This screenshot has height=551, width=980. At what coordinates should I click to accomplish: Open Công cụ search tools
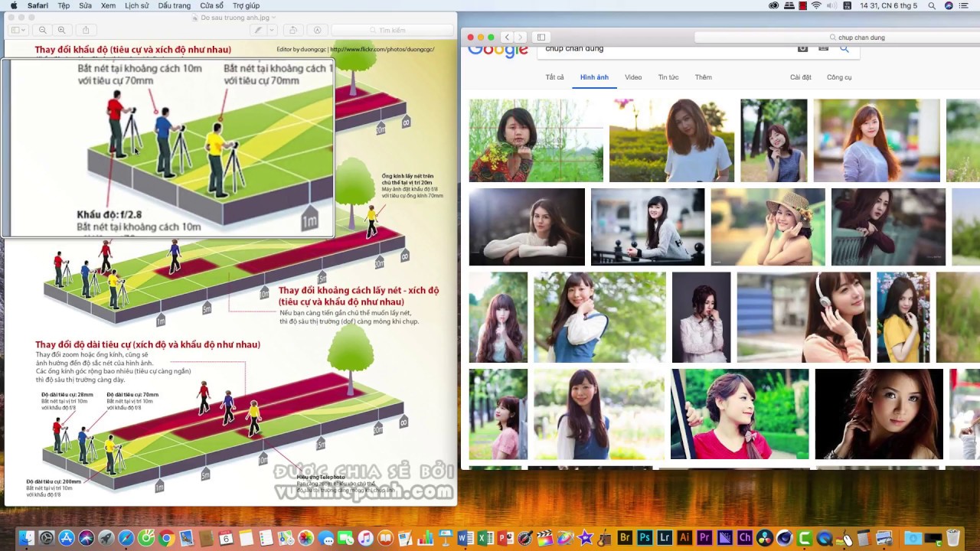coord(839,77)
